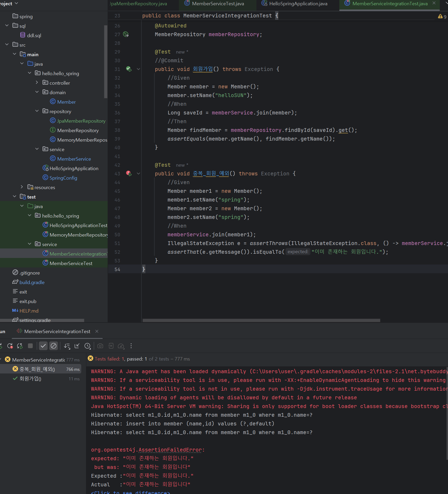The image size is (448, 494).
Task: Run 회원가입 test from gutter icon
Action: [129, 69]
